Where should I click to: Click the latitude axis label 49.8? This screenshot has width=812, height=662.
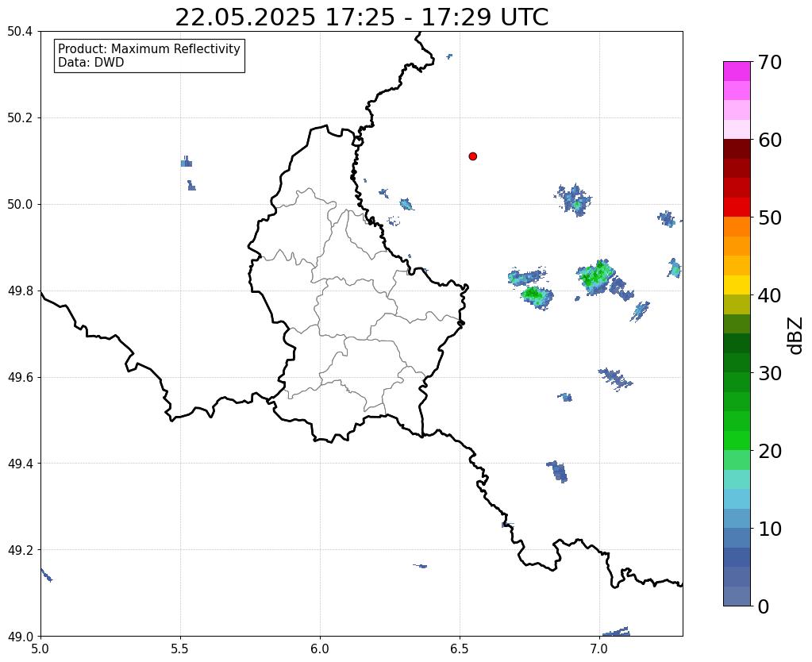tap(20, 291)
